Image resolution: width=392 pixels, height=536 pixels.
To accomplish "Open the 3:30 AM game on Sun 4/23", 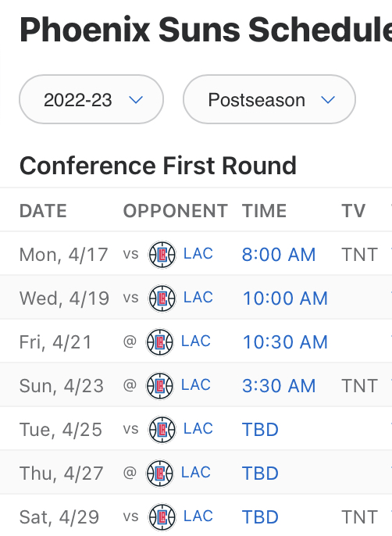I will [x=279, y=386].
